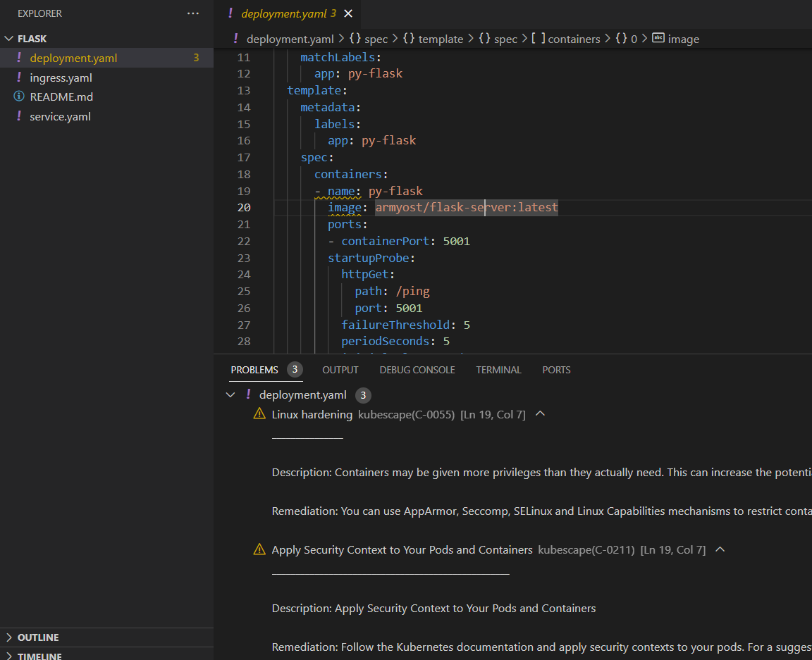This screenshot has width=812, height=660.
Task: Select the containers breadcrumb segment
Action: [574, 39]
